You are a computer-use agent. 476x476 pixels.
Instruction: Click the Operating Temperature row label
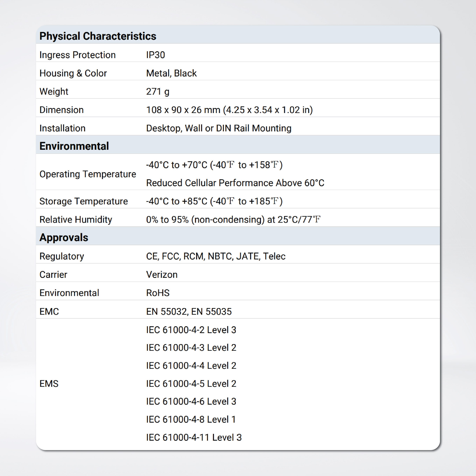[87, 174]
